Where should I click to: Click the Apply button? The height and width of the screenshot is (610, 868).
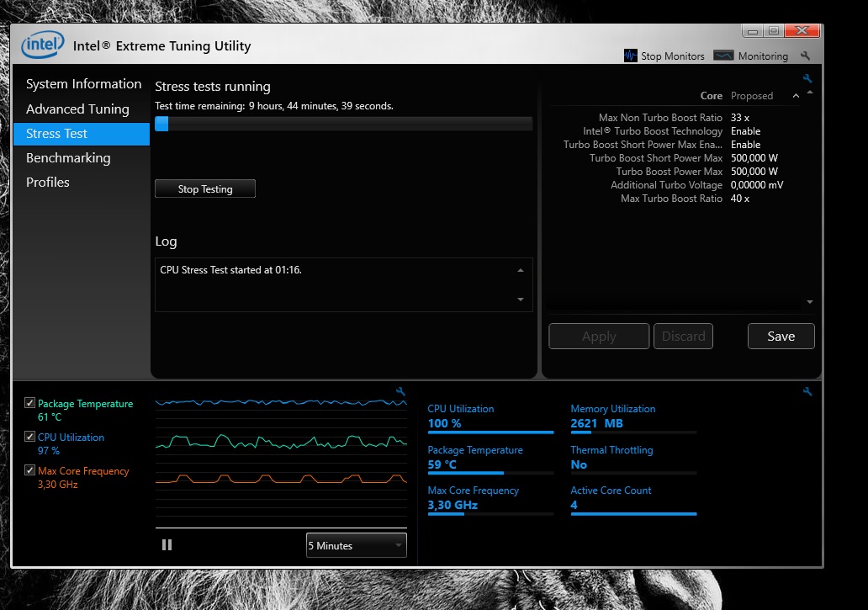coord(599,336)
